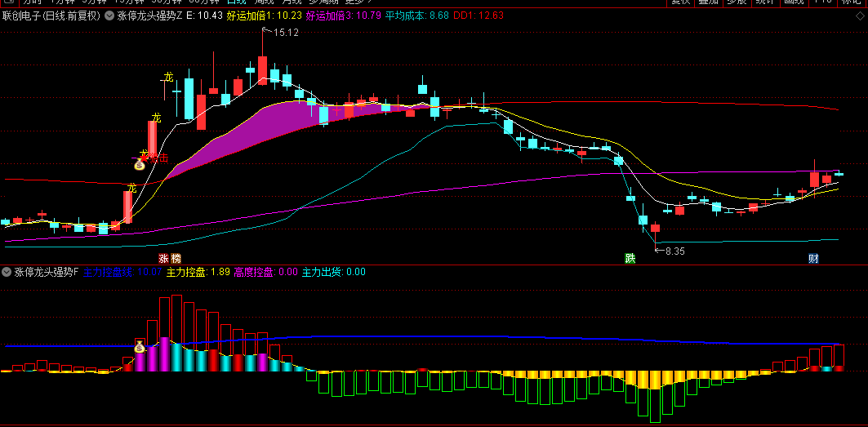This screenshot has height=427, width=868.
Task: Select the 周线 period tab
Action: point(264,2)
